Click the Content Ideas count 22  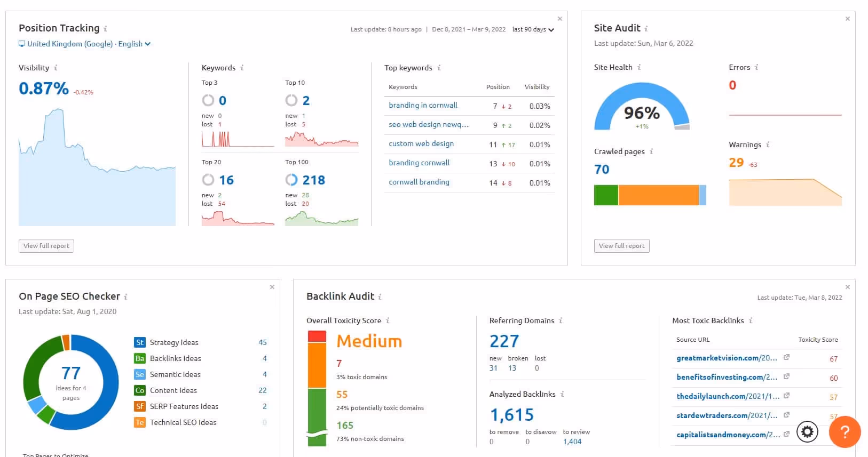pos(263,390)
